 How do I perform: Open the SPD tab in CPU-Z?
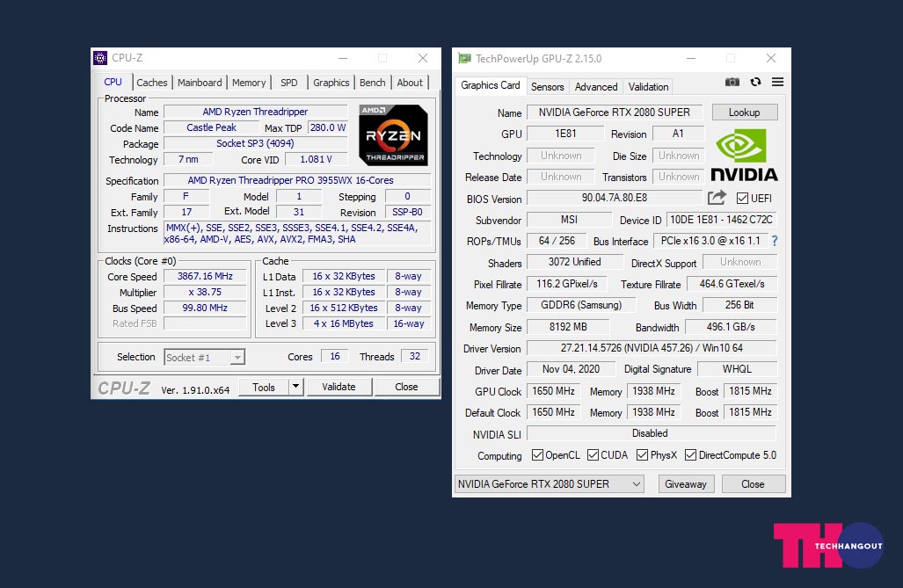(x=289, y=83)
